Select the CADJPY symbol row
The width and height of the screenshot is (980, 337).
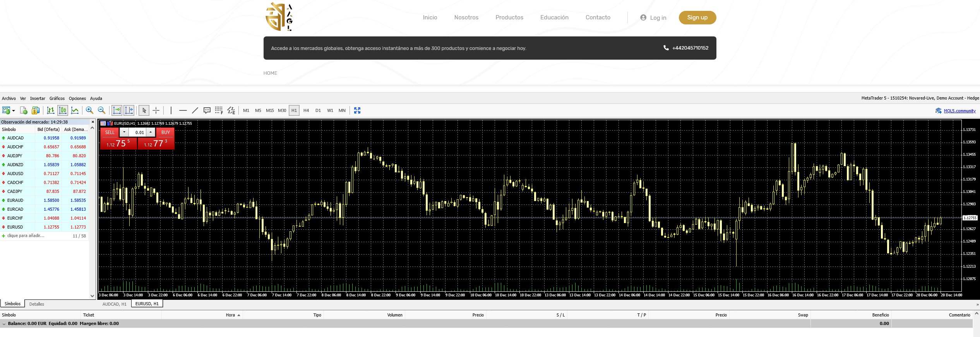tap(44, 191)
